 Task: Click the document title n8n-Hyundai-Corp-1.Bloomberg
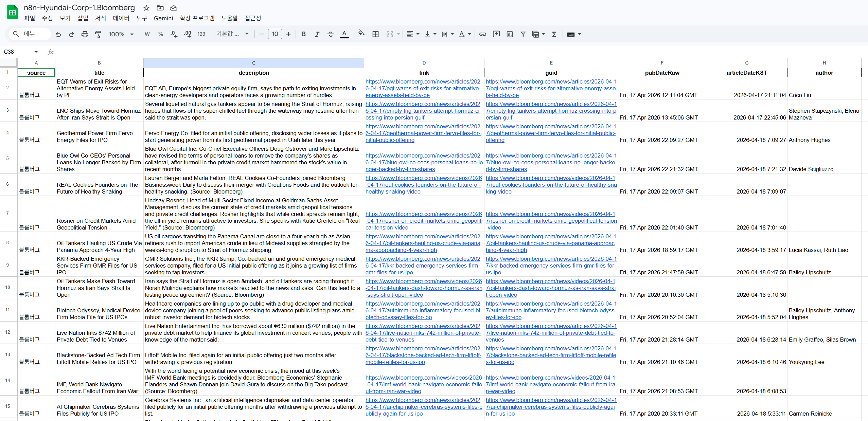pyautogui.click(x=79, y=7)
